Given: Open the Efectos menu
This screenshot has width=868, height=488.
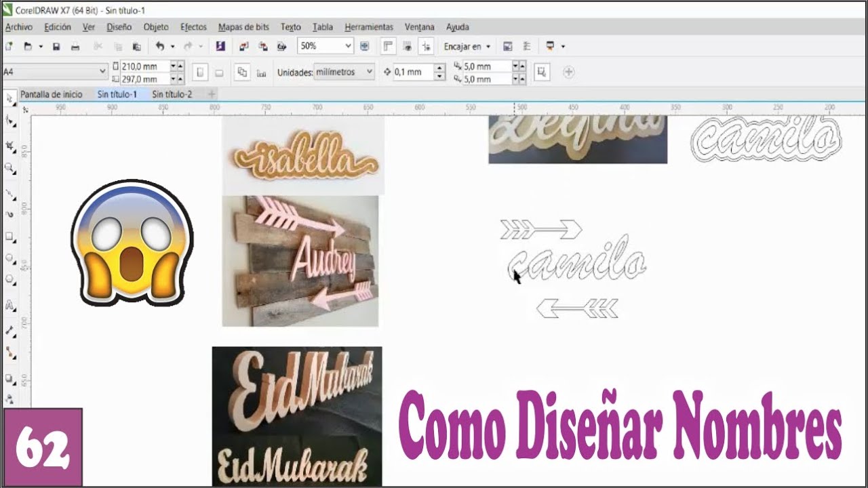Looking at the screenshot, I should (x=193, y=27).
